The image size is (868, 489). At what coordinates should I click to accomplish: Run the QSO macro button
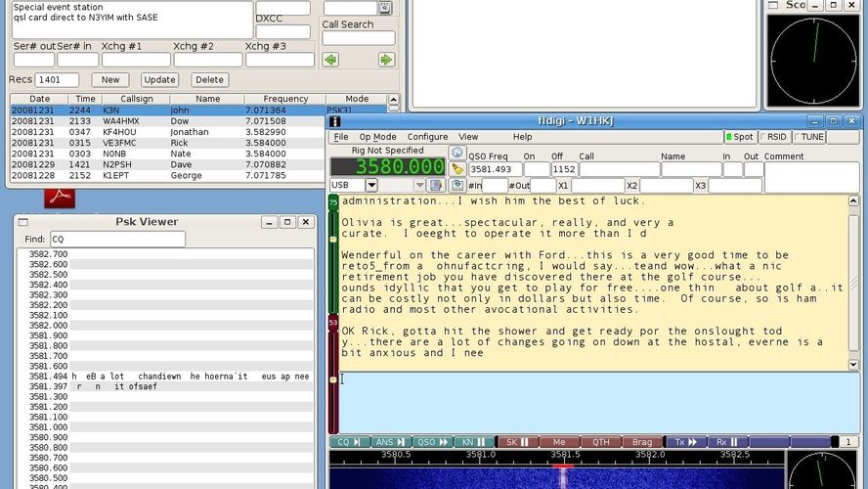tap(432, 442)
